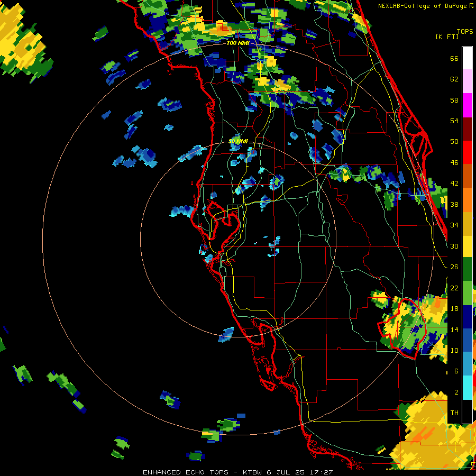Select the 62 value on the legend
This screenshot has width=476, height=476.
click(x=454, y=79)
